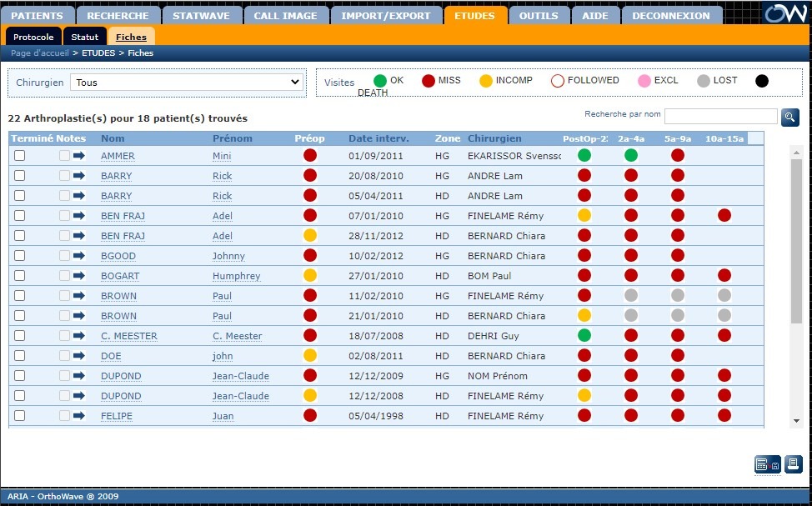Click the arrow icon in FELIPE row
Image resolution: width=812 pixels, height=506 pixels.
pyautogui.click(x=78, y=416)
